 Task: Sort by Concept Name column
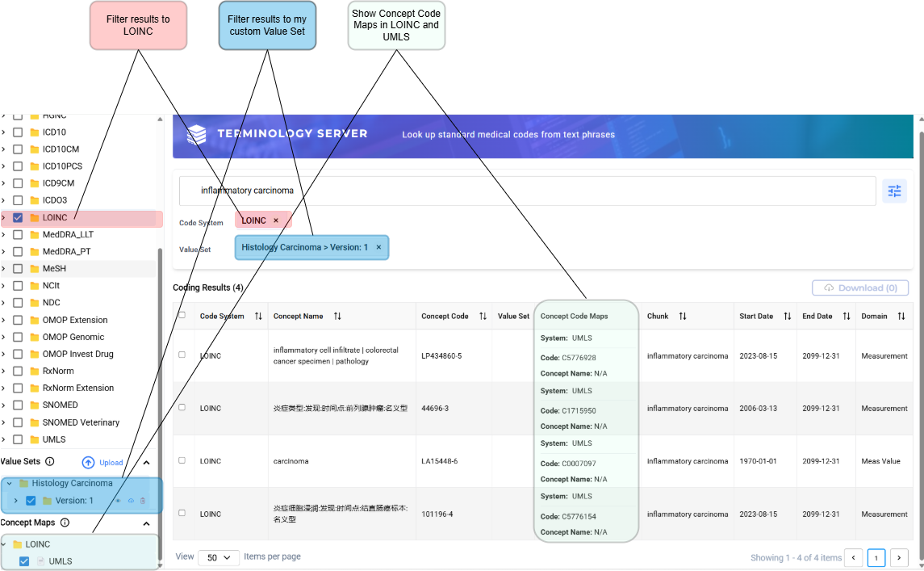pyautogui.click(x=337, y=316)
